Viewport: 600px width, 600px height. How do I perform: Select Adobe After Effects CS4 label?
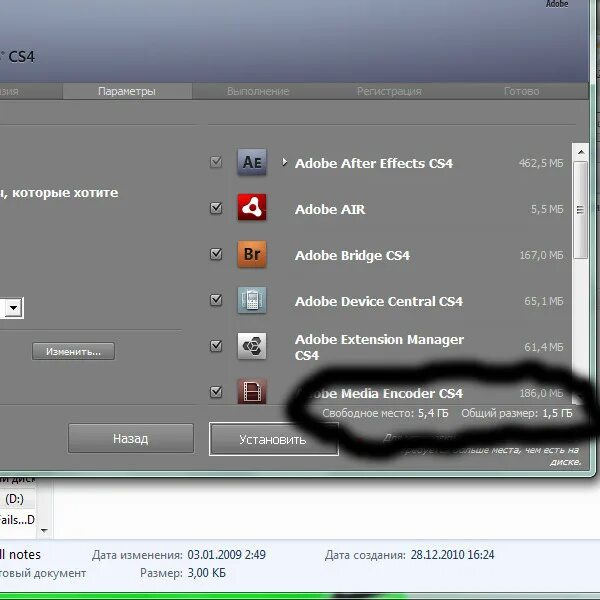click(x=374, y=163)
